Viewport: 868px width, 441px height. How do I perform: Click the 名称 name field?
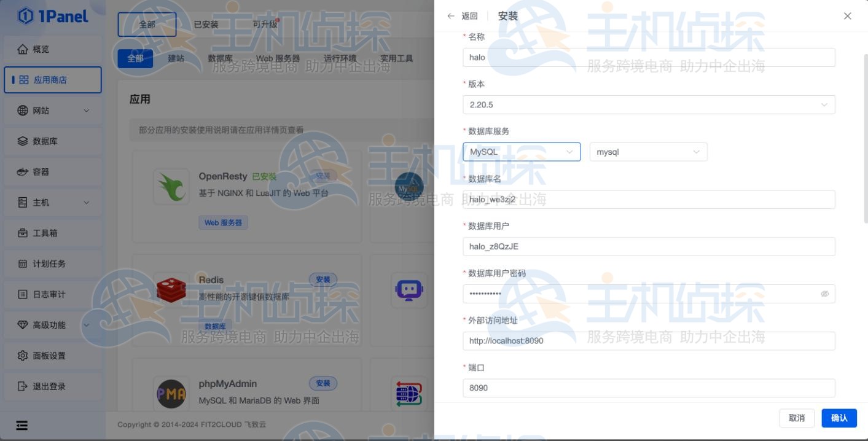(x=649, y=57)
